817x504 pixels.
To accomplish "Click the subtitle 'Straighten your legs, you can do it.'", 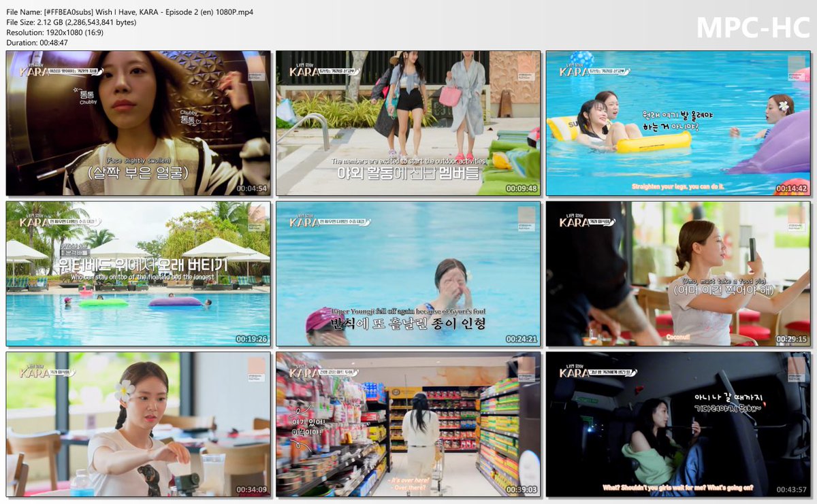I will pos(678,186).
